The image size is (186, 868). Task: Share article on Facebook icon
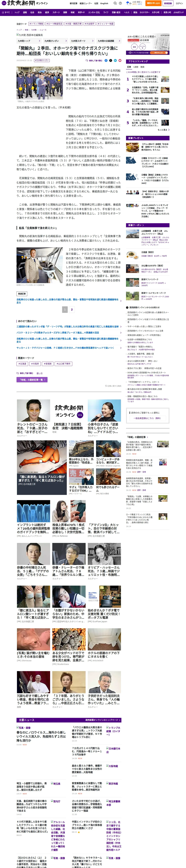[106, 61]
